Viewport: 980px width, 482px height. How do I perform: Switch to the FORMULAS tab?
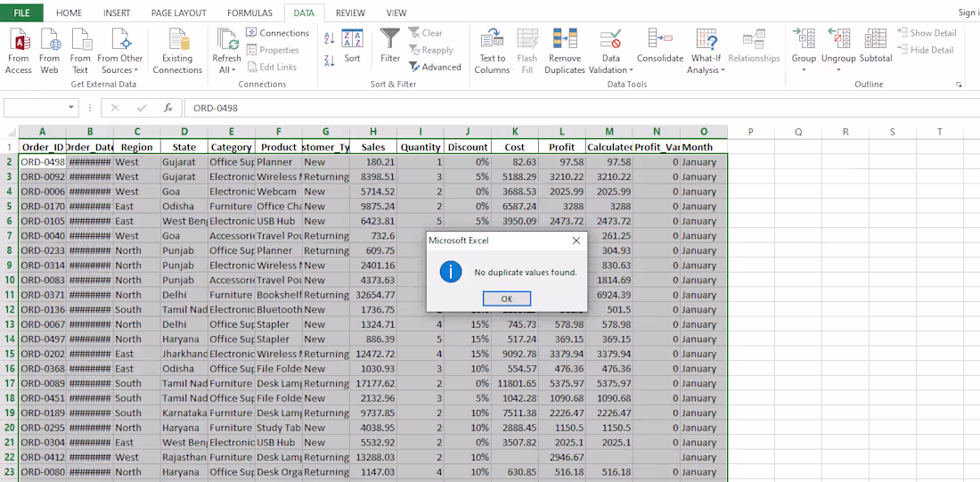point(249,12)
